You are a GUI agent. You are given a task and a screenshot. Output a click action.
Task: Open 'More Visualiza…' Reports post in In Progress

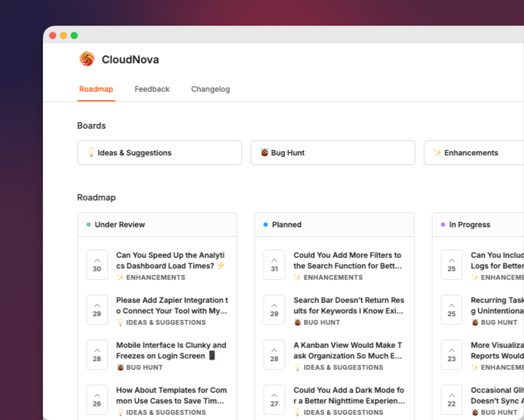497,350
